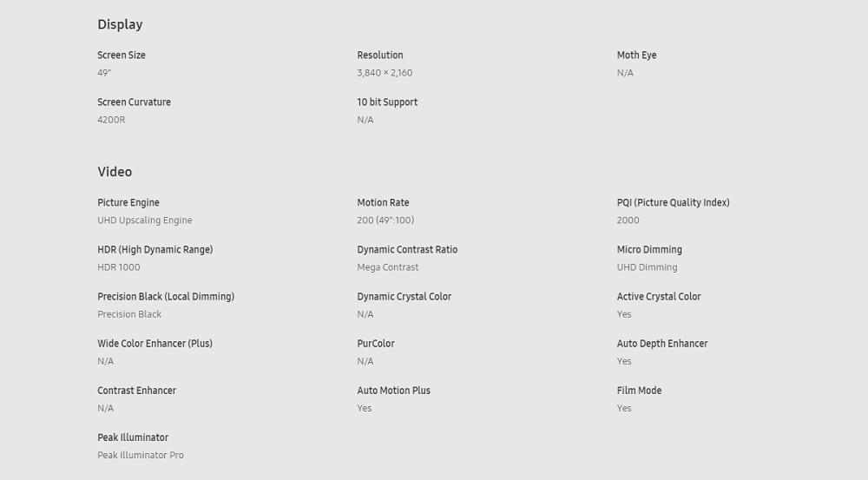Select the Moth Eye spec label
This screenshot has height=480, width=868.
click(636, 55)
